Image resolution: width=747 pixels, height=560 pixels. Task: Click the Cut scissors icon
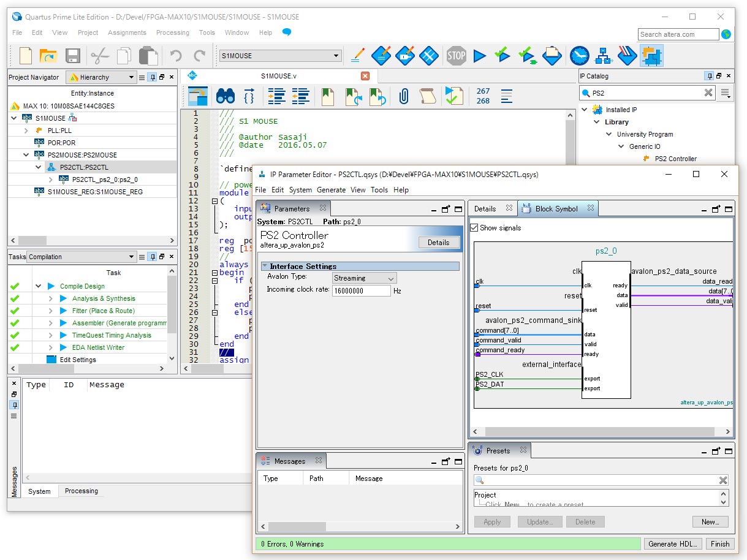pos(100,56)
